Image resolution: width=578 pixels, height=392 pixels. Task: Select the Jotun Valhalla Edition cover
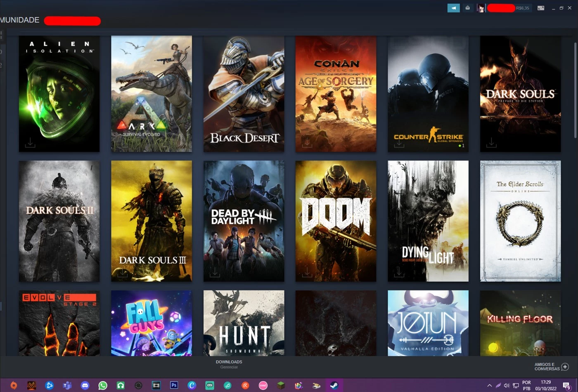click(428, 323)
